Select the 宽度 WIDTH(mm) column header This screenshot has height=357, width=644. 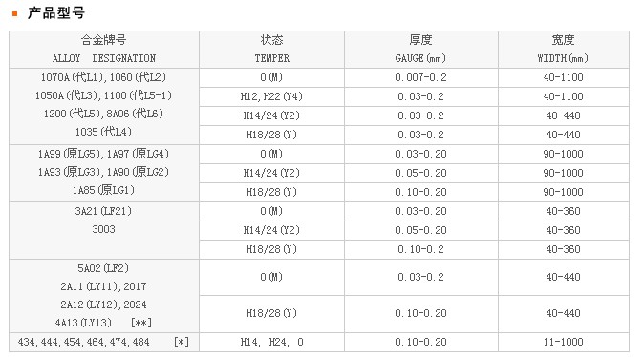tap(564, 50)
